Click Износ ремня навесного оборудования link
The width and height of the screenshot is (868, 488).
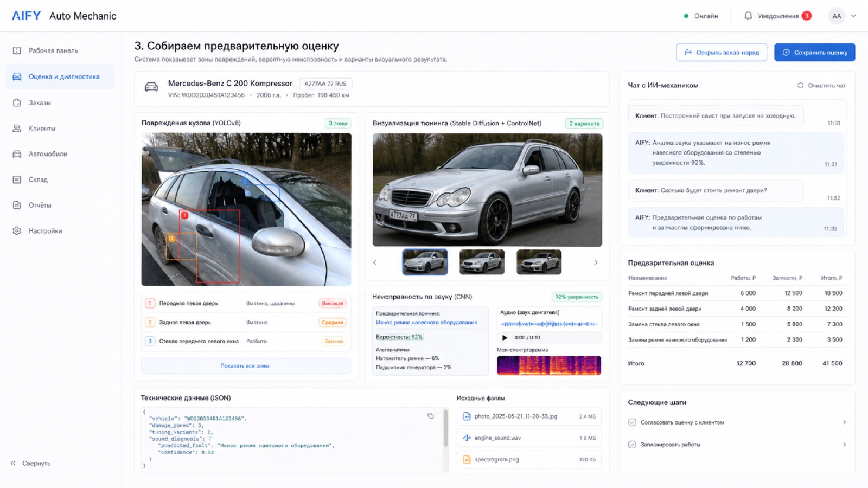coord(426,322)
